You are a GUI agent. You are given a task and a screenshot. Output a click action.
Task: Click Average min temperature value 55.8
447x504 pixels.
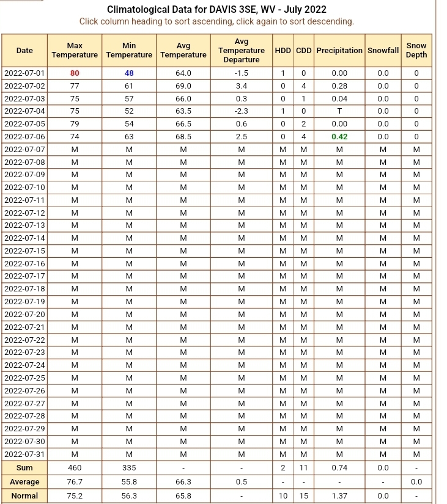[129, 482]
